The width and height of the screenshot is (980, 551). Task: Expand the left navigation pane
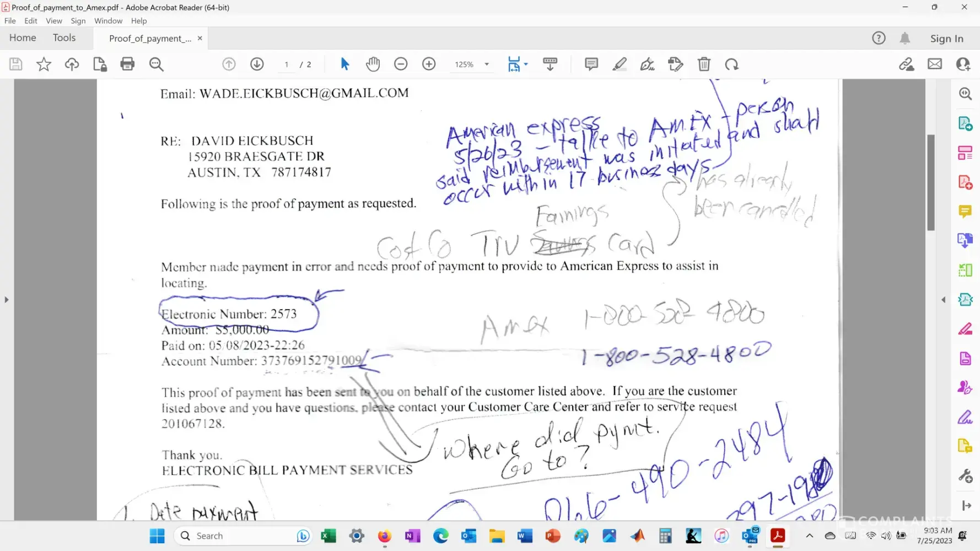pos(7,300)
